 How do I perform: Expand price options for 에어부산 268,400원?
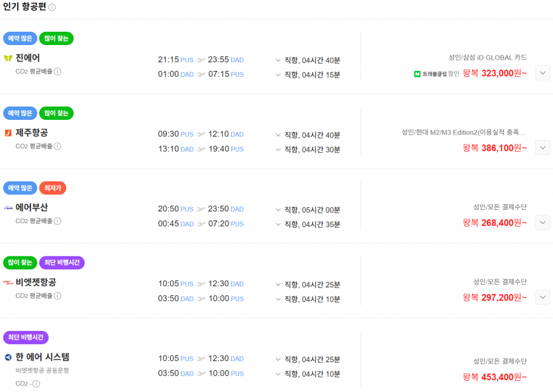pos(542,222)
